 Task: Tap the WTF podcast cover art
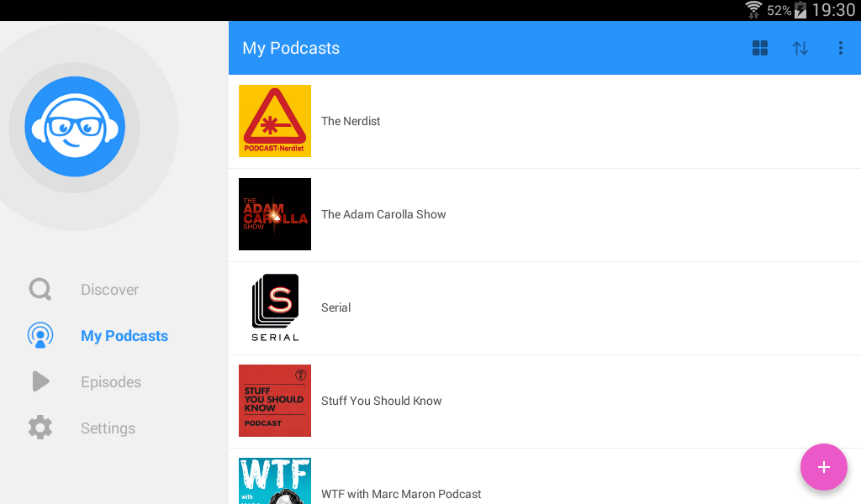coord(275,481)
